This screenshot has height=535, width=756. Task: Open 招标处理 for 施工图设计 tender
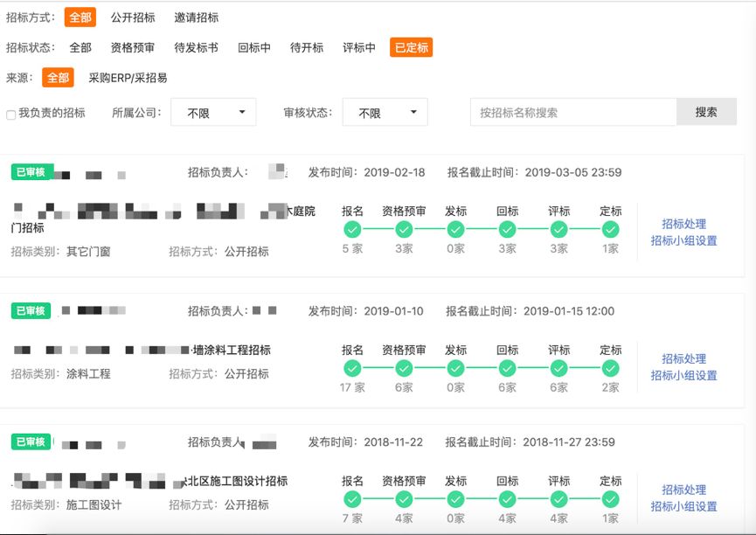coord(683,490)
